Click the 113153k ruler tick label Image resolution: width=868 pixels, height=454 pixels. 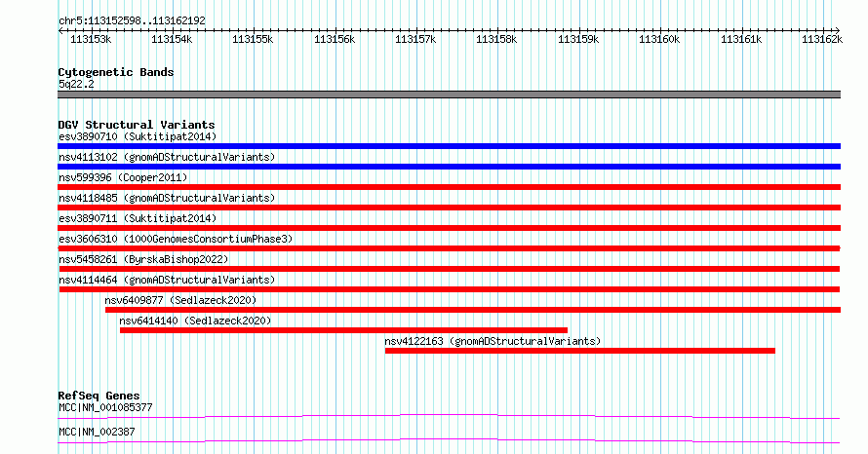click(x=91, y=39)
